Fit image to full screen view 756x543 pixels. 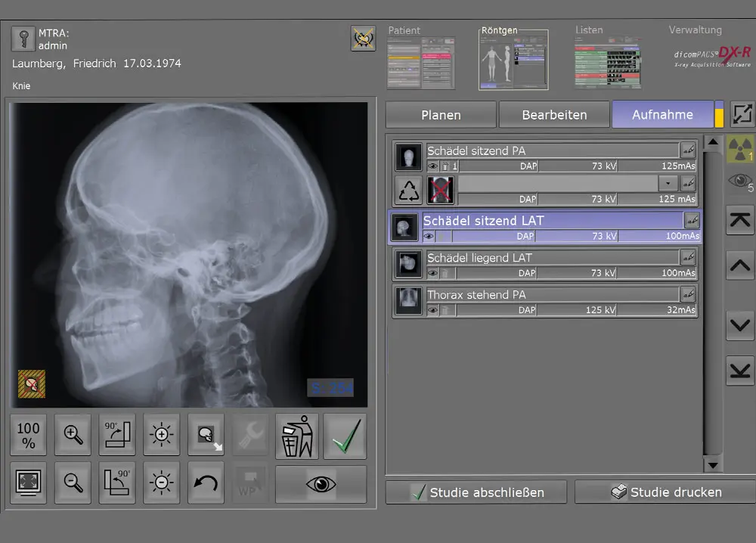click(29, 483)
